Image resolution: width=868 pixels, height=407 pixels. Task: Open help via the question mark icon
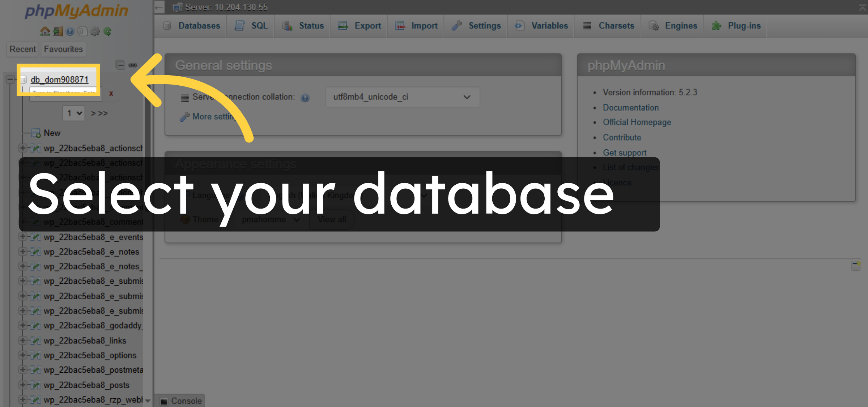point(69,31)
